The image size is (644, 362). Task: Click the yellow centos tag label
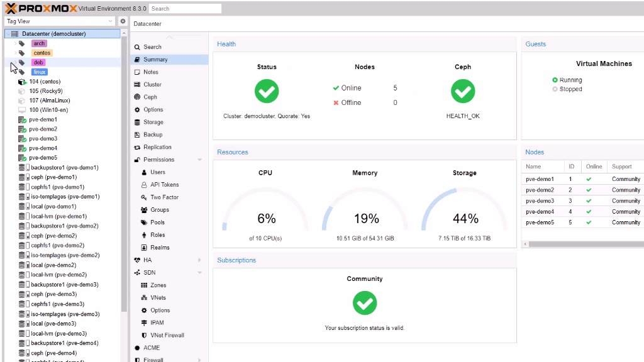click(42, 53)
